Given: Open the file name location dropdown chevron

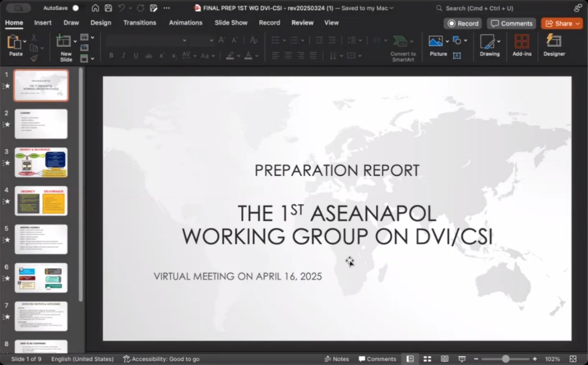Looking at the screenshot, I should pyautogui.click(x=392, y=8).
